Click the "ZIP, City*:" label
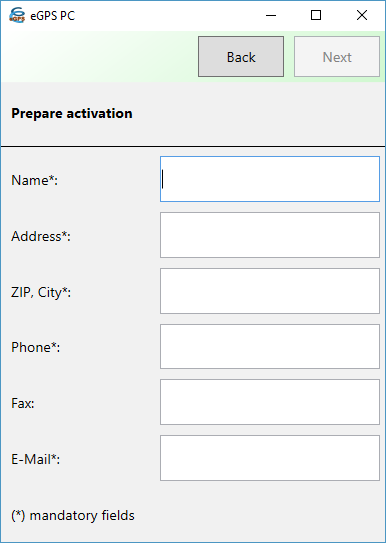The width and height of the screenshot is (386, 543). (x=41, y=293)
